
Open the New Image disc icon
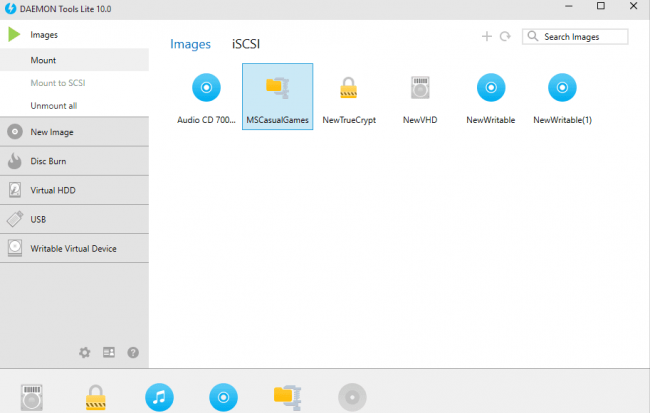pyautogui.click(x=15, y=132)
